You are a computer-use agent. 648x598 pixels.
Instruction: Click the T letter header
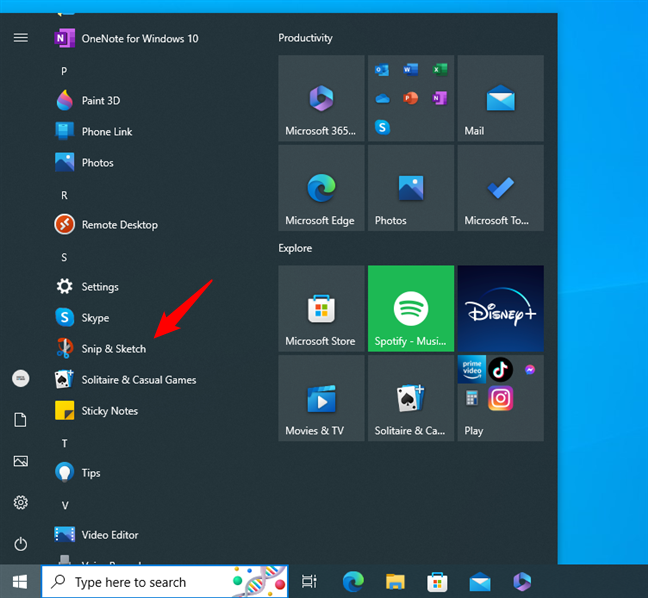point(64,443)
